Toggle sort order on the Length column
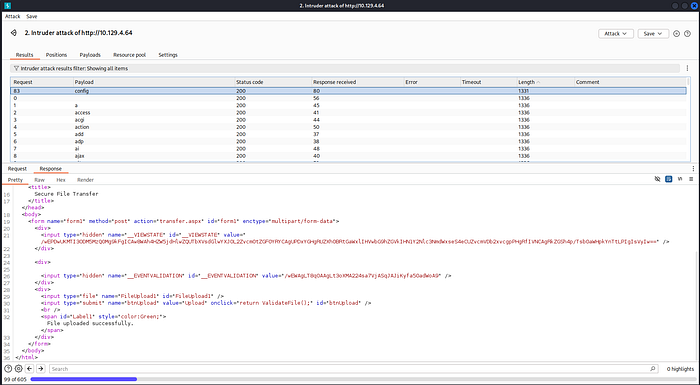The image size is (700, 385). click(545, 82)
